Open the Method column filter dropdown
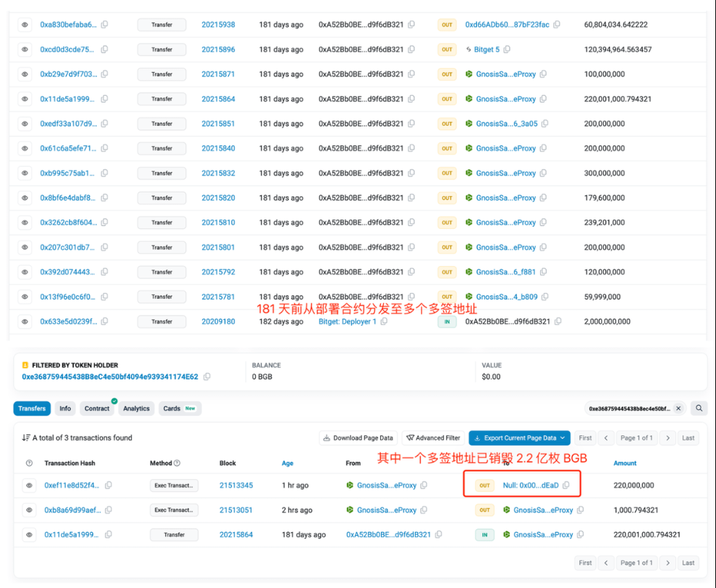 click(x=176, y=463)
